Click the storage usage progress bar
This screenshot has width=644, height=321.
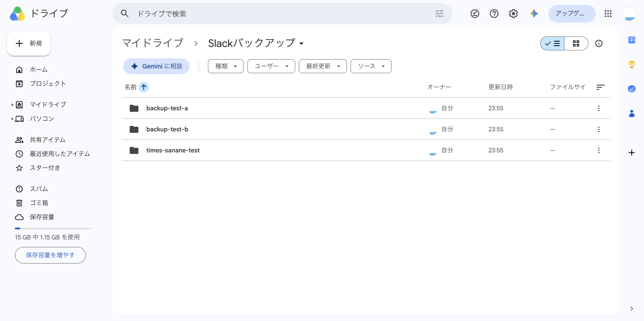click(53, 228)
